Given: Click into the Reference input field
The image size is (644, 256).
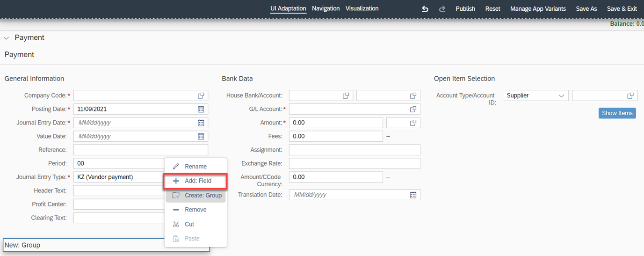Looking at the screenshot, I should click(x=141, y=150).
